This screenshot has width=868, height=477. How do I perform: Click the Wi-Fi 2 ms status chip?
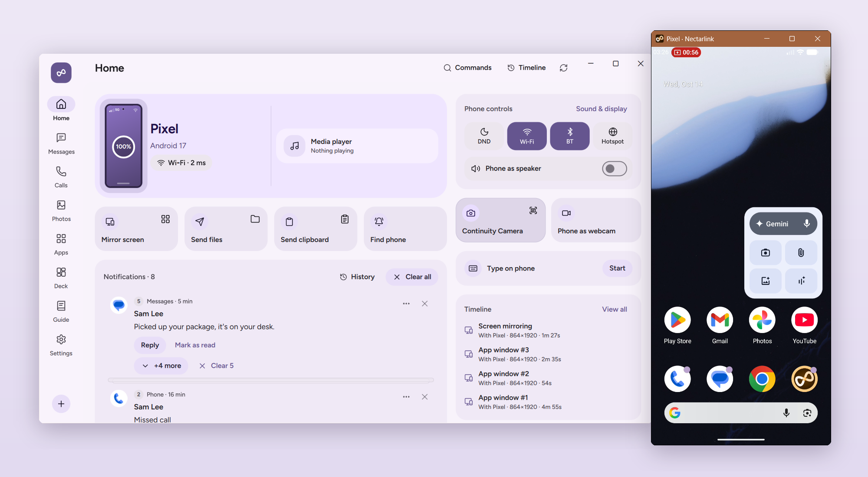(x=181, y=163)
